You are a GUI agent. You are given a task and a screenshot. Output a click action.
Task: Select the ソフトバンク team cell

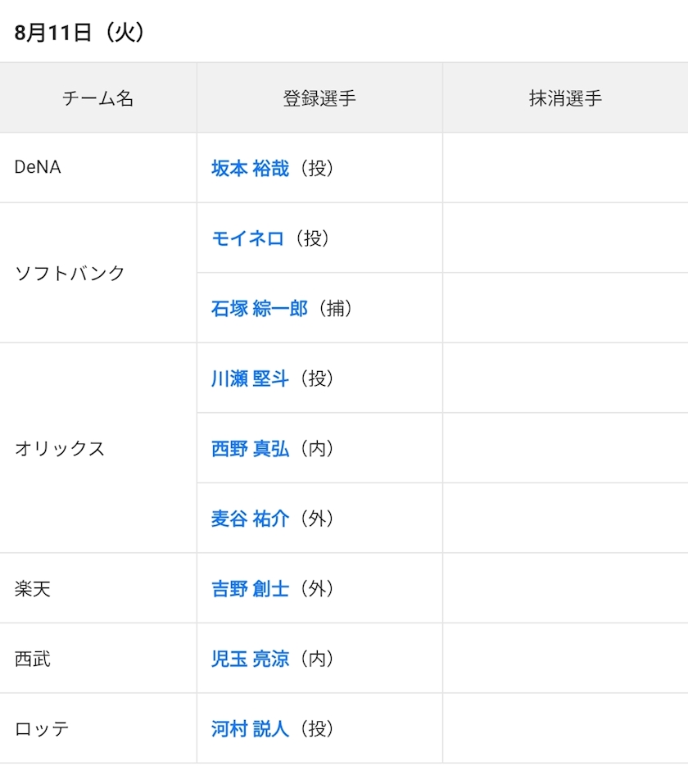coord(98,273)
